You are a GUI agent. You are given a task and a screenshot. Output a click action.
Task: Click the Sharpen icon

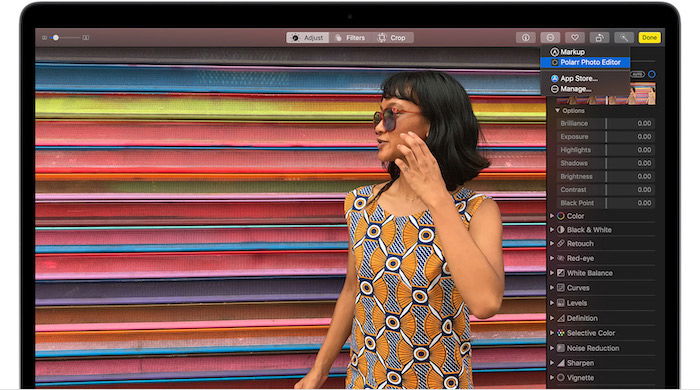(561, 363)
